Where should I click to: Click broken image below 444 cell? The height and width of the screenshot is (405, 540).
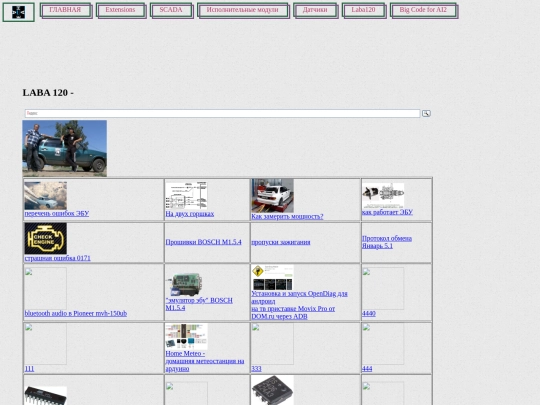(383, 393)
